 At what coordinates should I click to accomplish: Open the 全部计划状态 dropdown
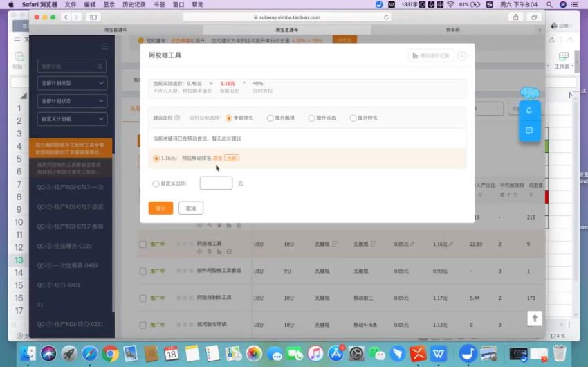point(72,101)
